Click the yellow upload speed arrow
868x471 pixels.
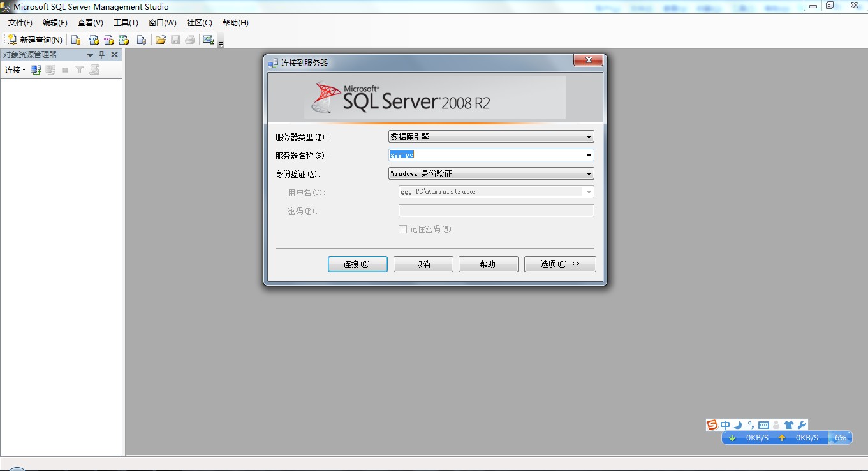tap(782, 438)
